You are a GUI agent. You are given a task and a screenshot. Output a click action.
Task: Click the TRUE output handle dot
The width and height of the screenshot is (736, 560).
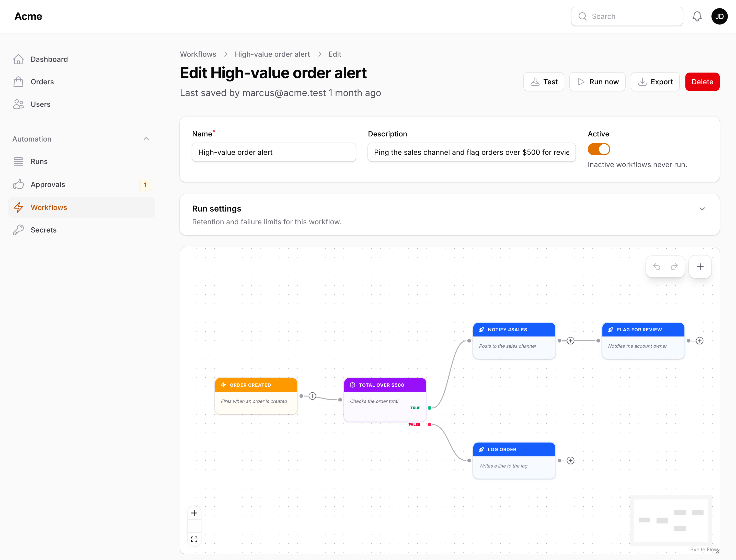pos(430,408)
